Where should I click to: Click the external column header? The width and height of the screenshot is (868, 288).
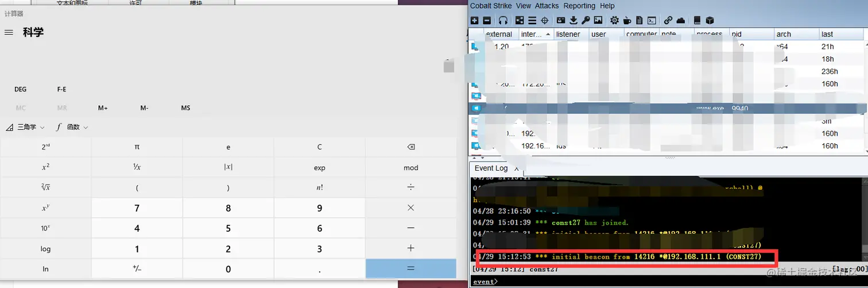tap(501, 34)
